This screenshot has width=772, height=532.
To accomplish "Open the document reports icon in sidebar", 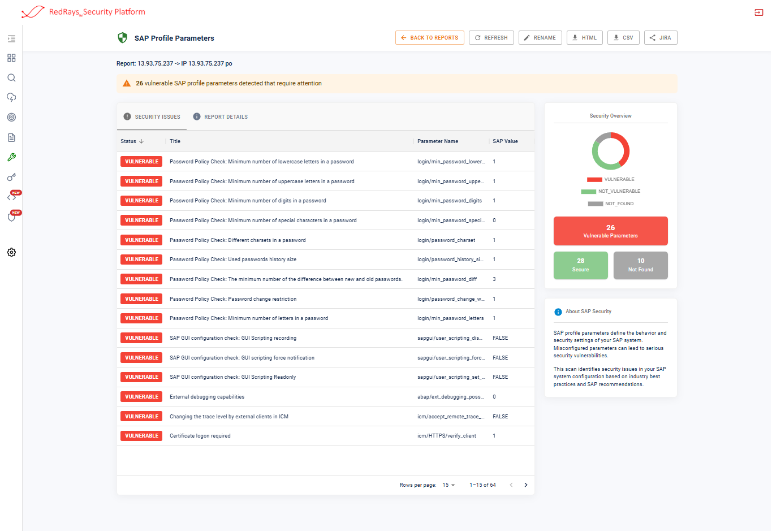I will [11, 137].
